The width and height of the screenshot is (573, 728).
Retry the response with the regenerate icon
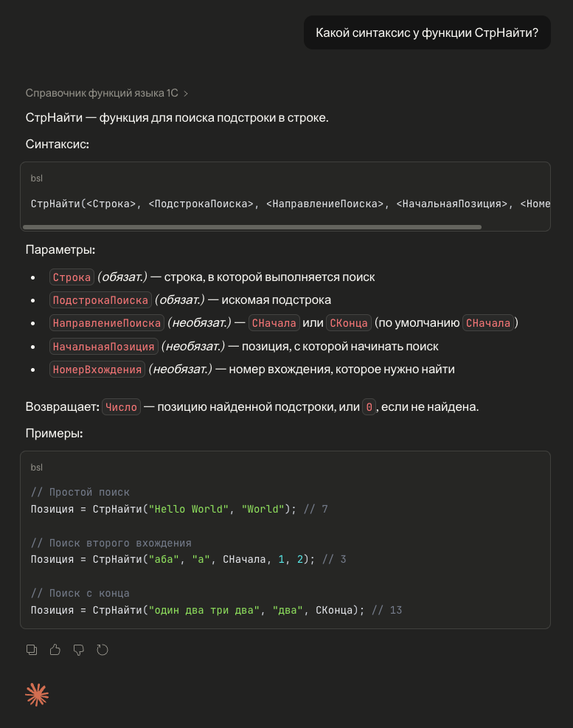[x=103, y=650]
